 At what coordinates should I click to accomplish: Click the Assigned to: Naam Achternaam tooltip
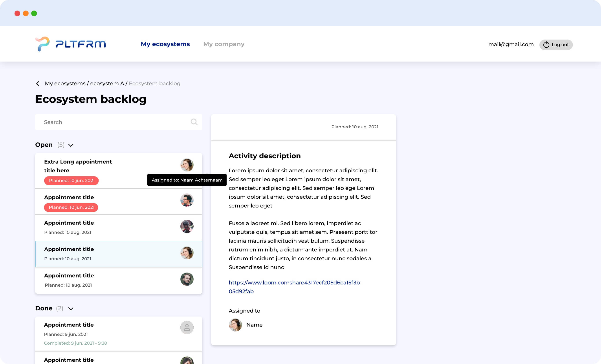(x=187, y=180)
